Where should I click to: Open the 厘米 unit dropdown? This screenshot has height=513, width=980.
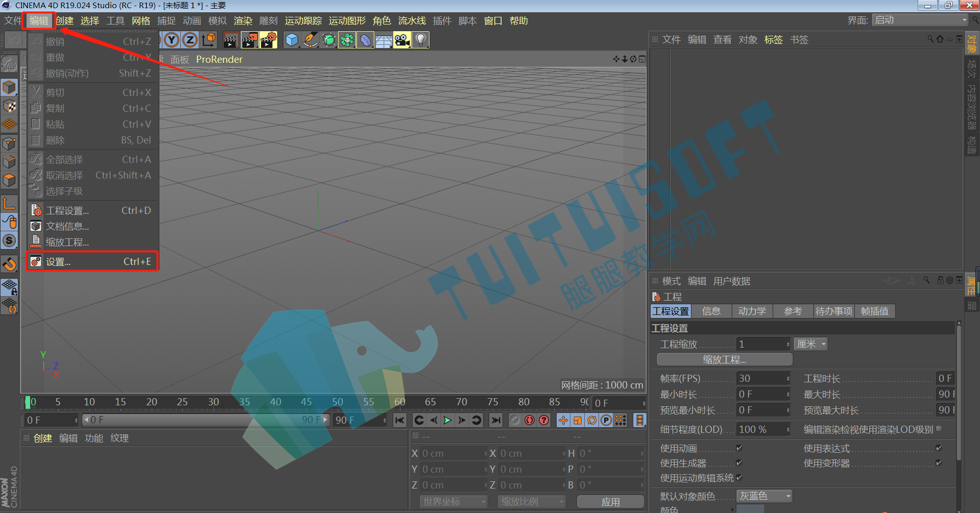(x=810, y=344)
